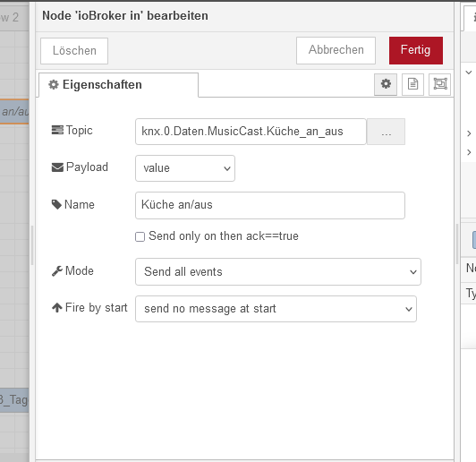Collapse the sidebar section with down chevron
This screenshot has width=476, height=462.
tap(469, 73)
